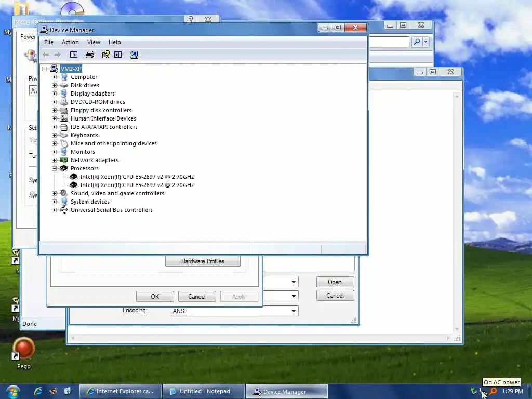Image resolution: width=532 pixels, height=399 pixels.
Task: Click the search magnifier icon in background window
Action: [417, 42]
